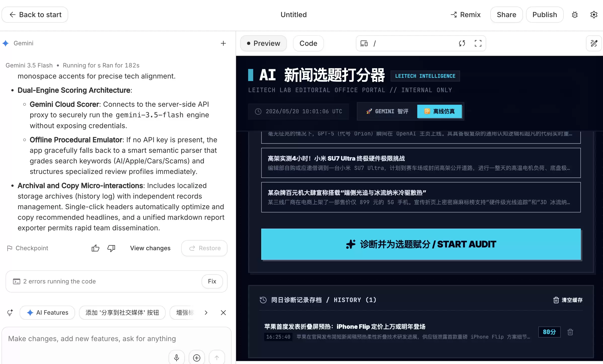Click the Publish button
The image size is (603, 364).
tap(545, 15)
